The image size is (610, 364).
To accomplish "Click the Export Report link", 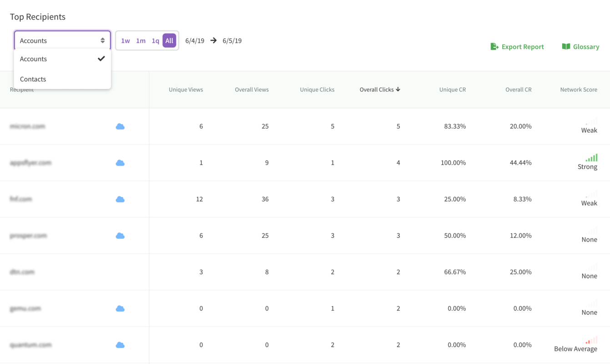I will (x=522, y=46).
